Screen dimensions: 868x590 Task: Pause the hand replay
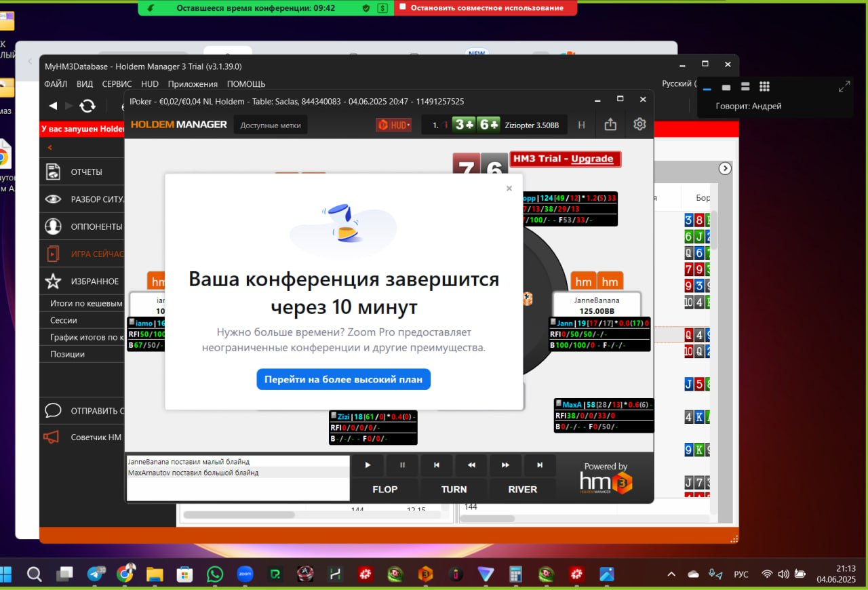[x=402, y=465]
